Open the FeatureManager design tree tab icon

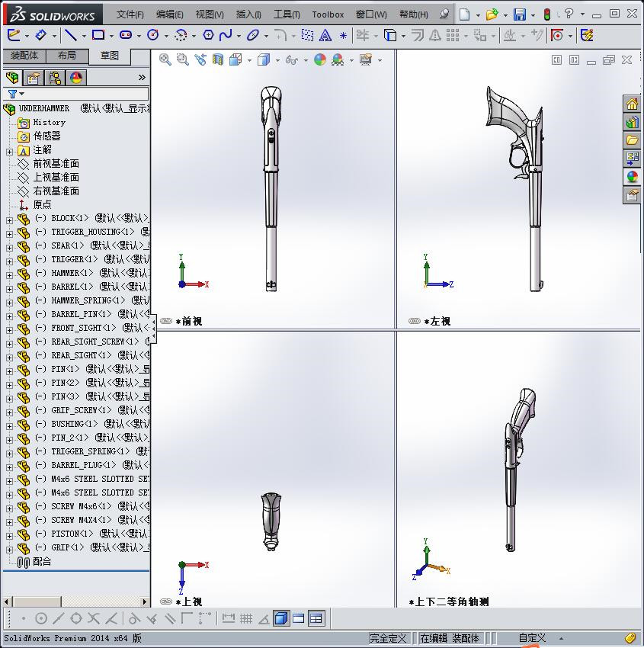pos(12,78)
